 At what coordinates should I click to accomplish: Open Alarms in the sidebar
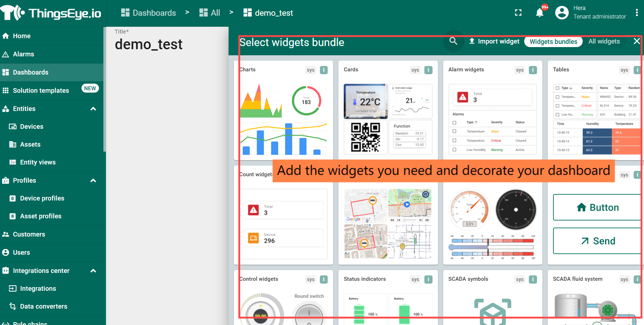(x=24, y=54)
